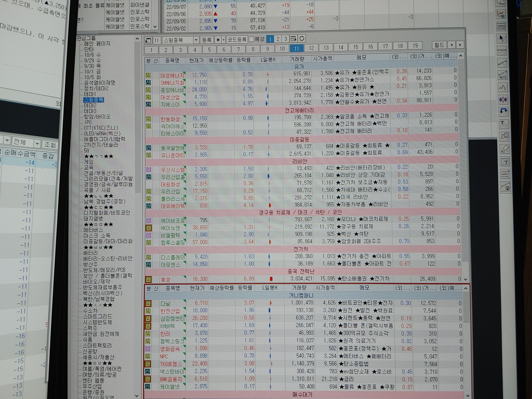
Task: Click collapse arrow above 관심그룹 tree
Action: click(137, 38)
